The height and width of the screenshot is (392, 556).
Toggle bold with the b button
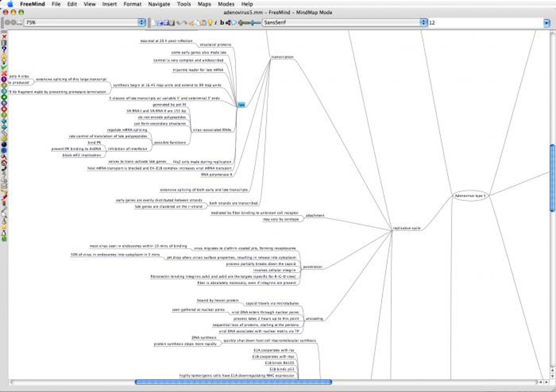222,23
